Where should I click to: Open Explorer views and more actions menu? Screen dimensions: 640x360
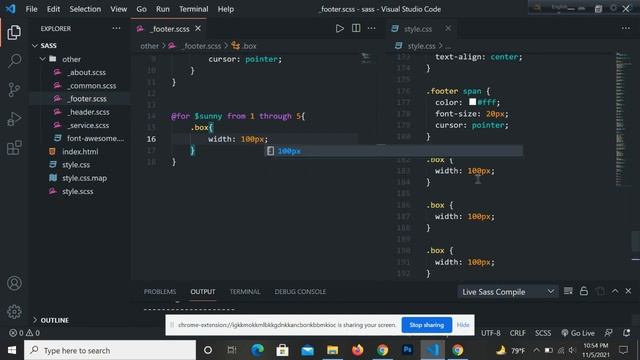click(x=116, y=29)
